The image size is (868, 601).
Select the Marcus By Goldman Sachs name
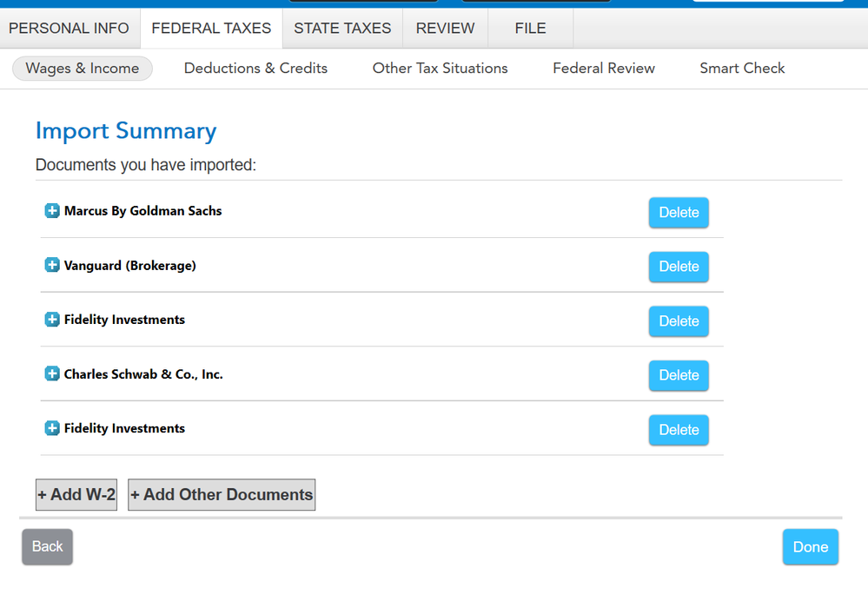[142, 211]
